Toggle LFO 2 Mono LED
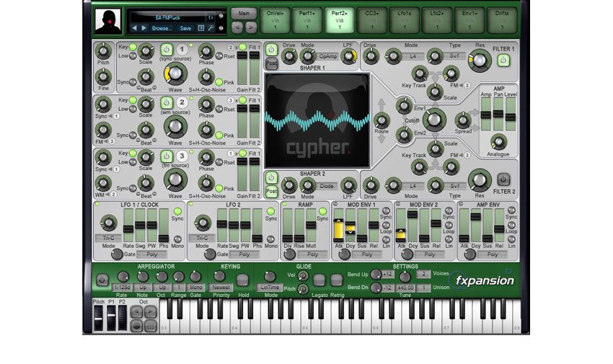 270,239
